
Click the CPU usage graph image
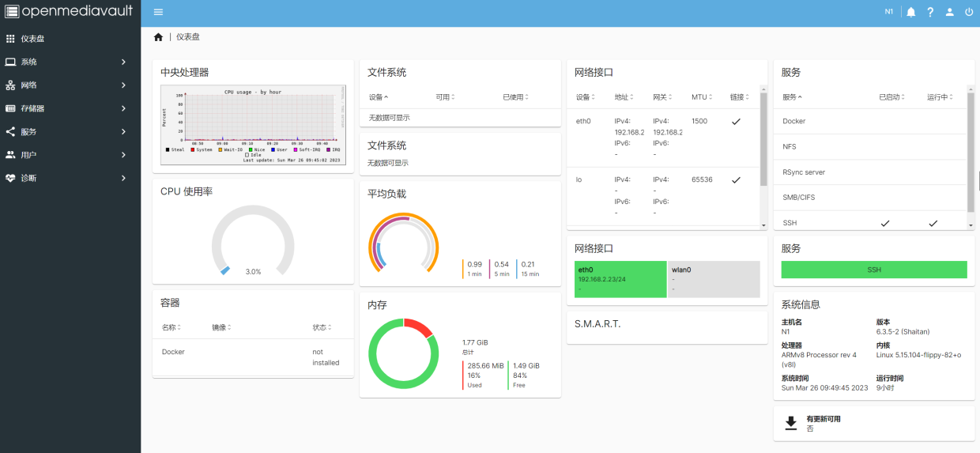tap(253, 125)
